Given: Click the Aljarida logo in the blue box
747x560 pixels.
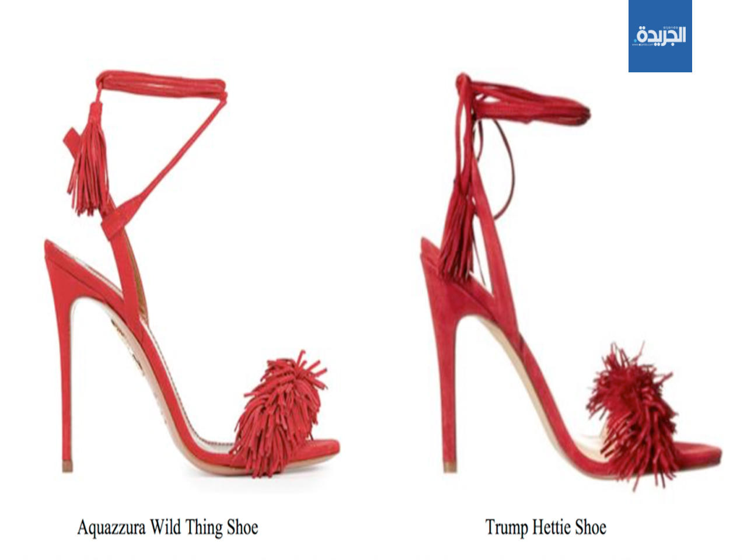Looking at the screenshot, I should (660, 36).
